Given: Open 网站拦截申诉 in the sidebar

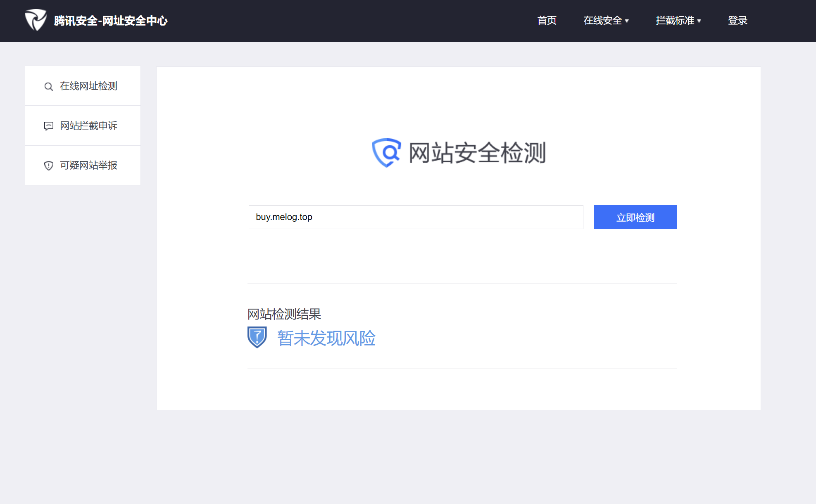Looking at the screenshot, I should pos(88,125).
